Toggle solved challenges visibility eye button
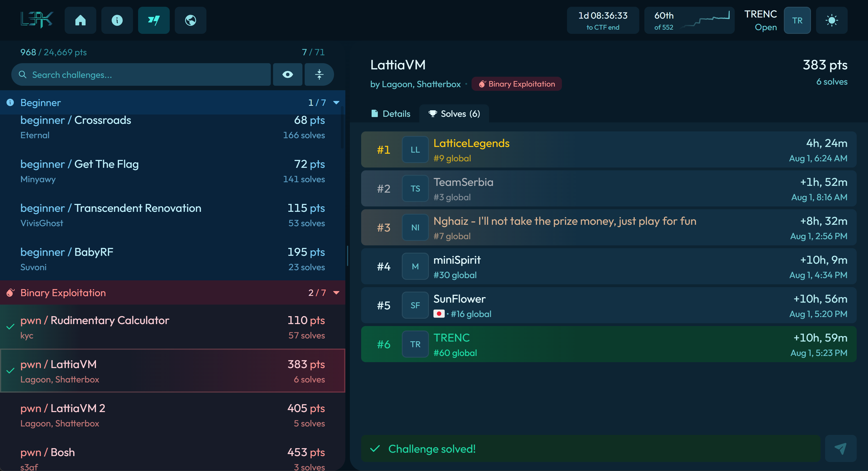The image size is (868, 471). (287, 74)
